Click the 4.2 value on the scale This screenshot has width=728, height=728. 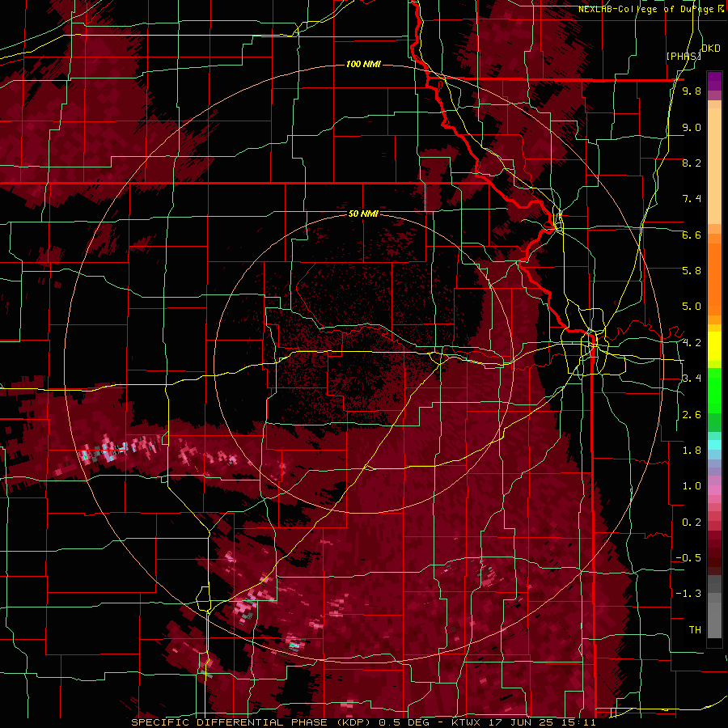tap(692, 343)
